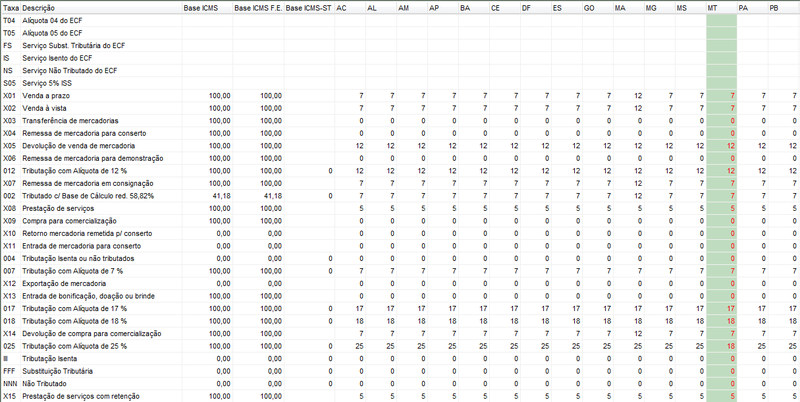Select the Base ICMS-ST column header

coord(307,8)
